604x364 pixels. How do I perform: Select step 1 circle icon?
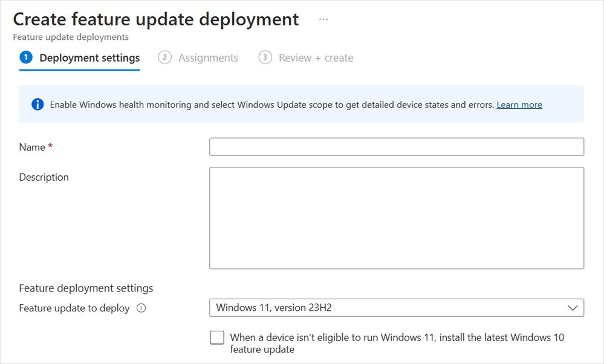25,57
